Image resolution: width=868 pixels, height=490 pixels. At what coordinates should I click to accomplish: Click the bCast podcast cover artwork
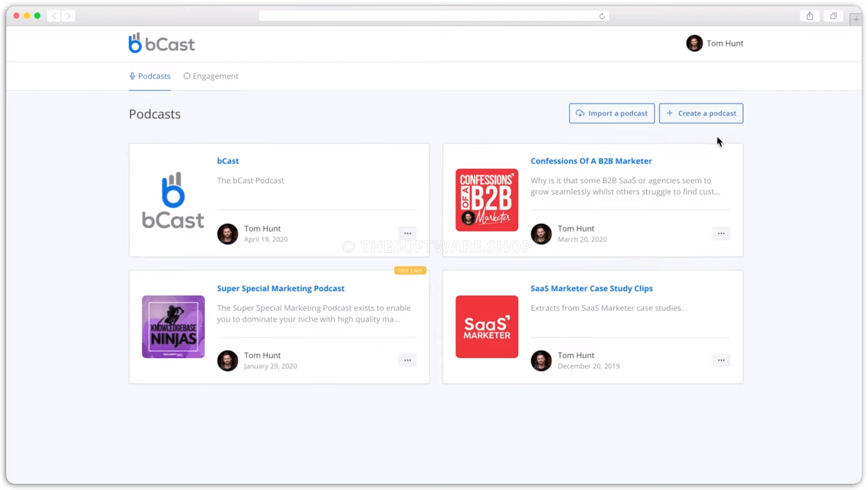pyautogui.click(x=173, y=200)
